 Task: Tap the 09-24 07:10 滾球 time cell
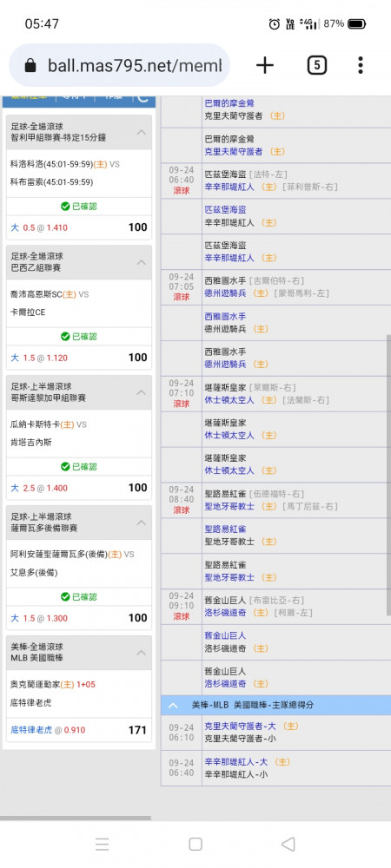182,393
